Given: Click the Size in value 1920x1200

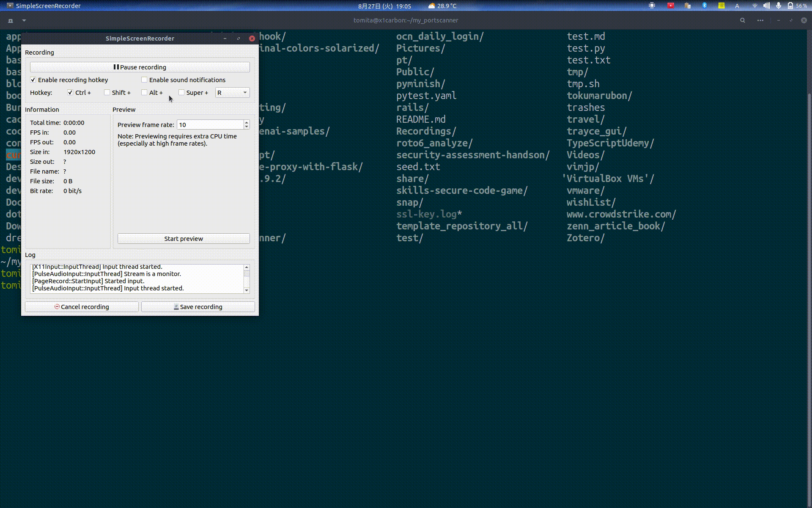Looking at the screenshot, I should pyautogui.click(x=79, y=152).
